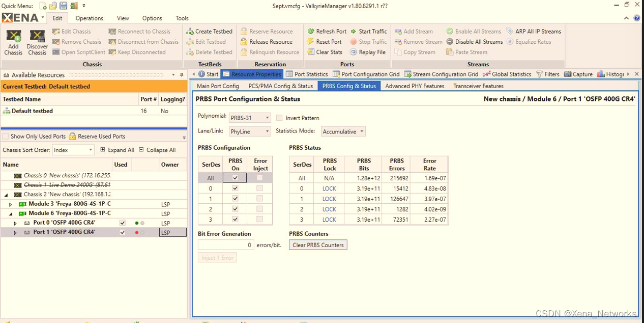The image size is (644, 323).
Task: Toggle PRBS On for SerDes 2
Action: pos(235,209)
